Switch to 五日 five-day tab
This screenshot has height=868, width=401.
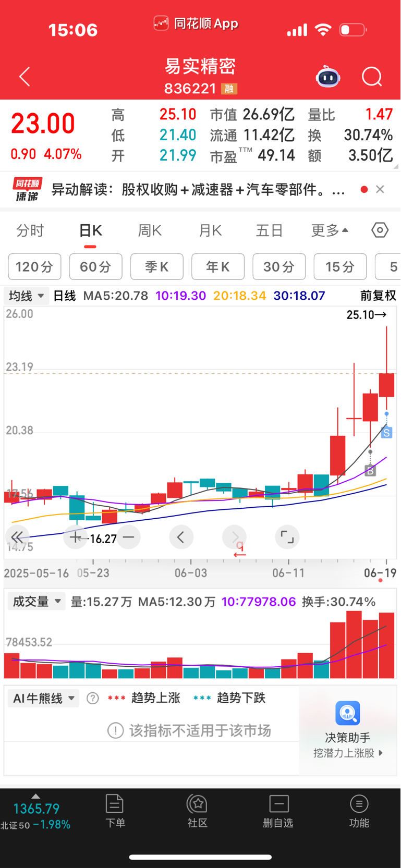click(270, 230)
